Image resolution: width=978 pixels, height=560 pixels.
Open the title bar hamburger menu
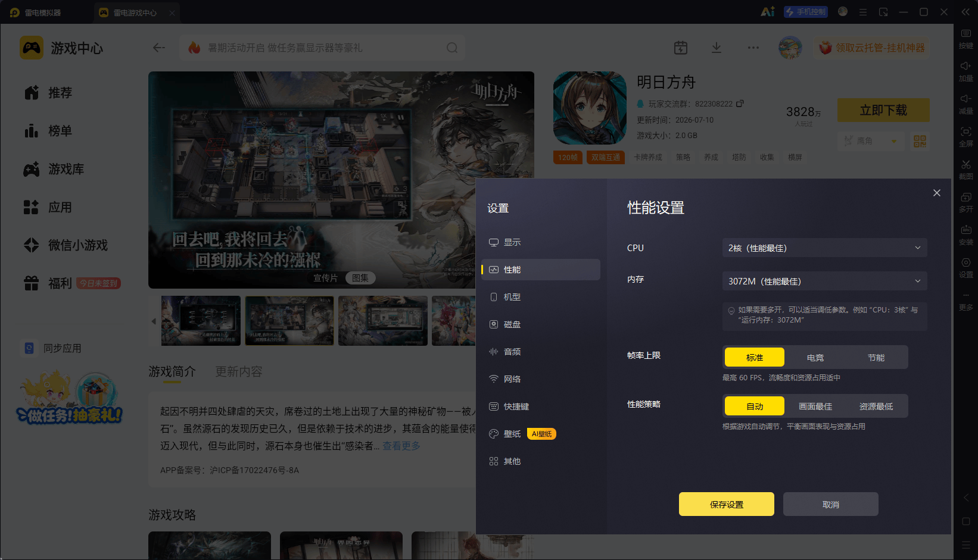pos(862,12)
